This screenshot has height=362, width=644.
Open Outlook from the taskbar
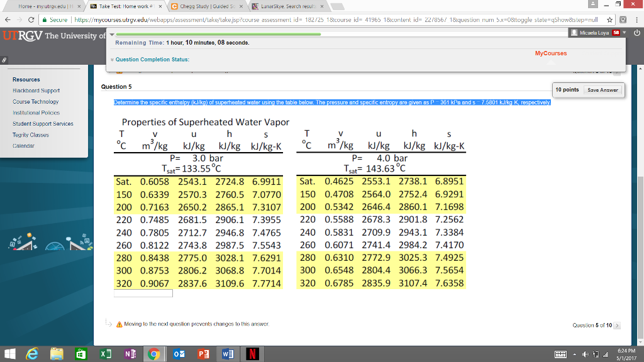pyautogui.click(x=179, y=353)
